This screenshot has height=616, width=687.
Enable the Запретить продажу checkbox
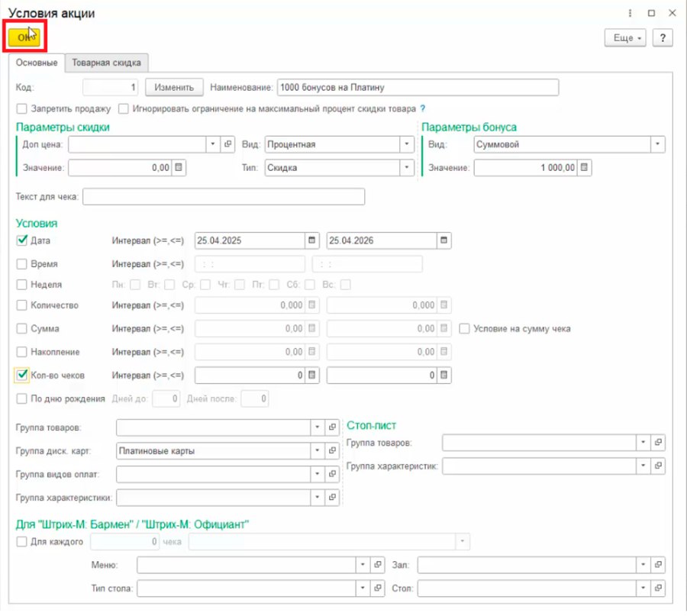tap(21, 108)
